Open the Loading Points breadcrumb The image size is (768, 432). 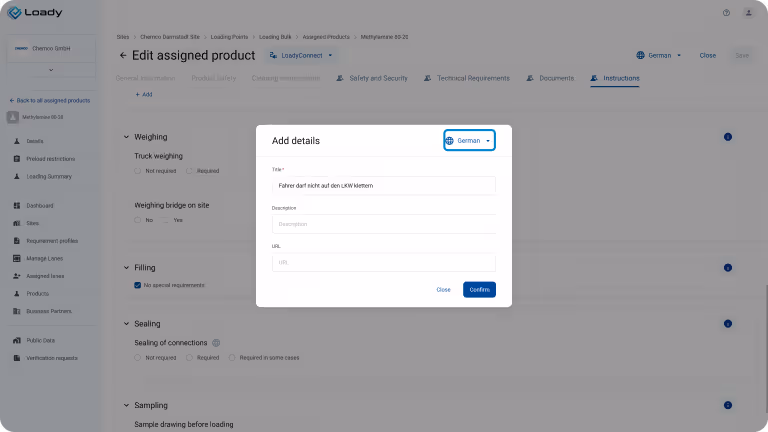click(229, 37)
